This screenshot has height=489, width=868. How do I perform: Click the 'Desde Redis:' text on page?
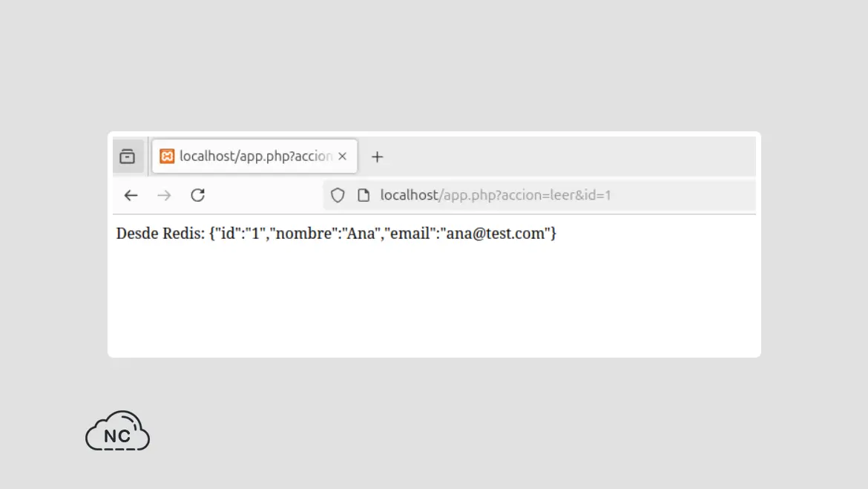coord(160,233)
